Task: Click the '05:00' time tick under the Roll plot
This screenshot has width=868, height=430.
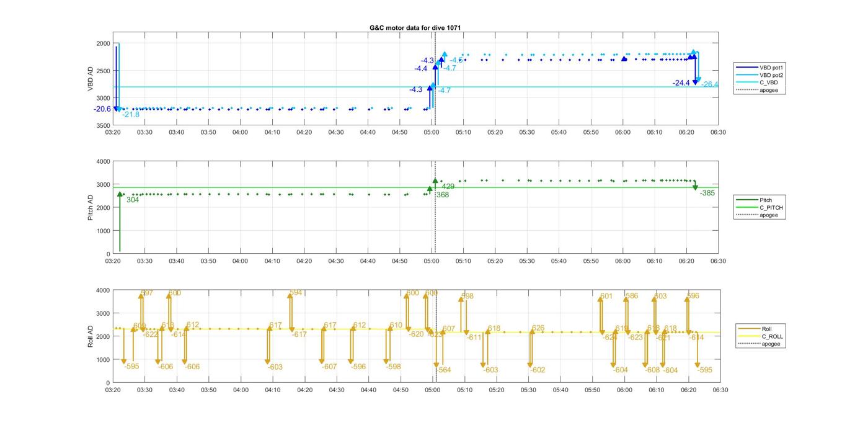Action: point(432,390)
